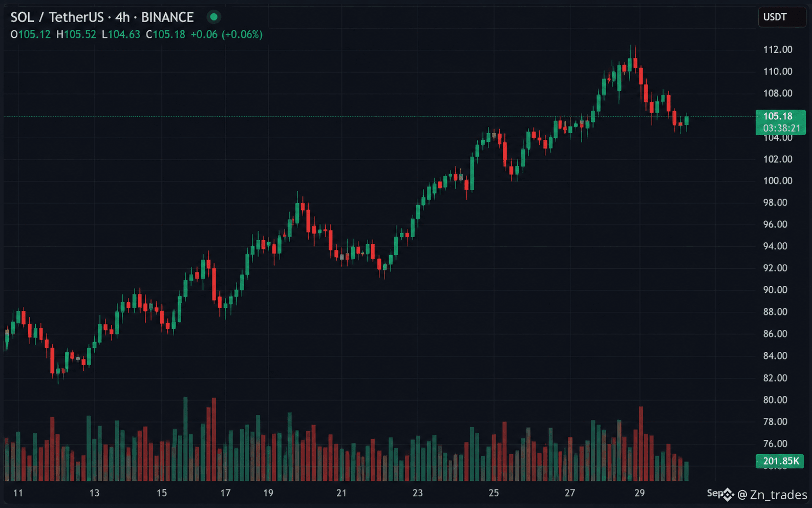Image resolution: width=812 pixels, height=508 pixels.
Task: Click date label 21 on time axis
Action: click(341, 493)
